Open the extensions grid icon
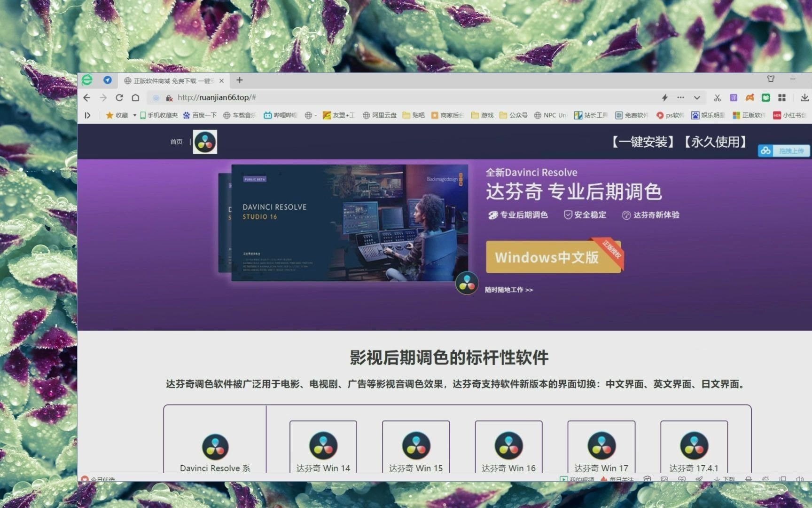Image resolution: width=812 pixels, height=508 pixels. [782, 98]
